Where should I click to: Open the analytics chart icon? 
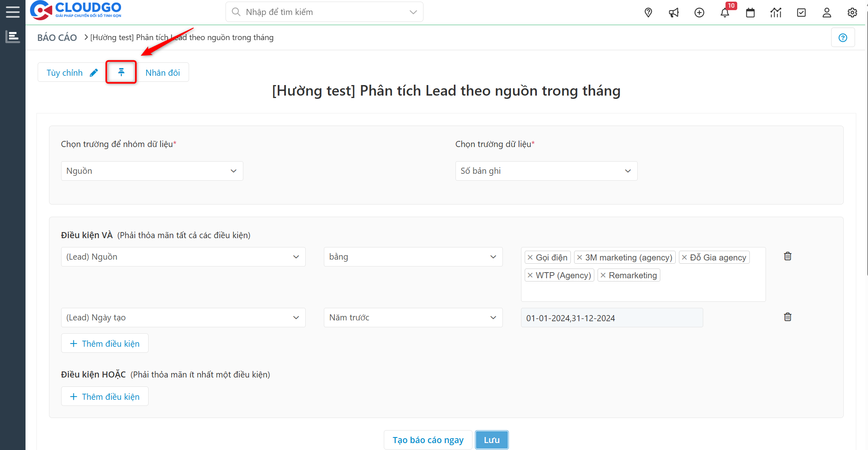(776, 13)
